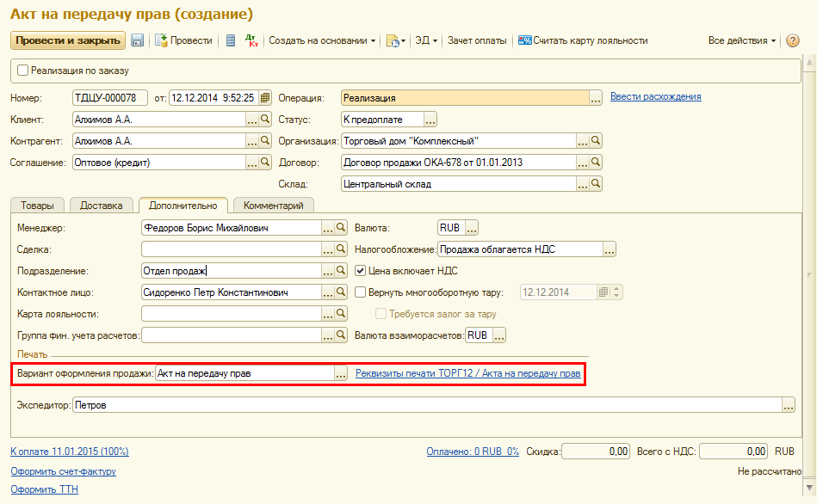Viewport: 817px width, 504px height.
Task: Click the right-side vertical scrollbar
Action: [x=809, y=273]
